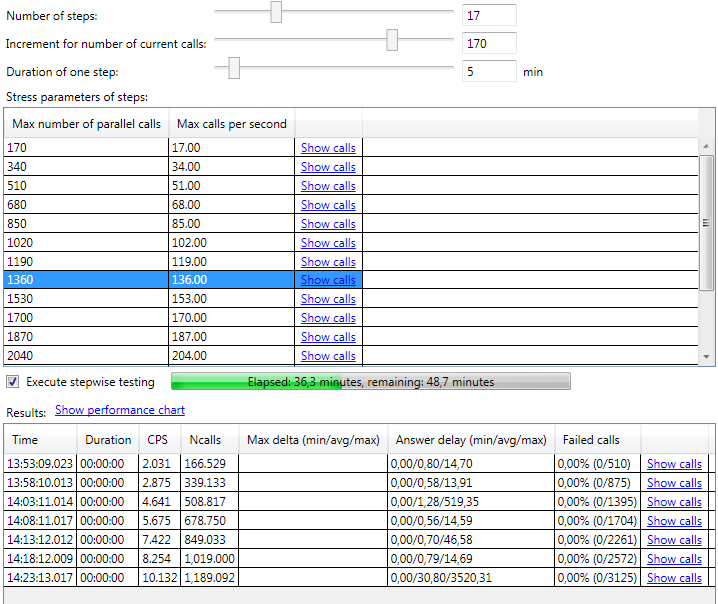Select the 7.422 CPS cell
The width and height of the screenshot is (718, 604).
[x=160, y=540]
